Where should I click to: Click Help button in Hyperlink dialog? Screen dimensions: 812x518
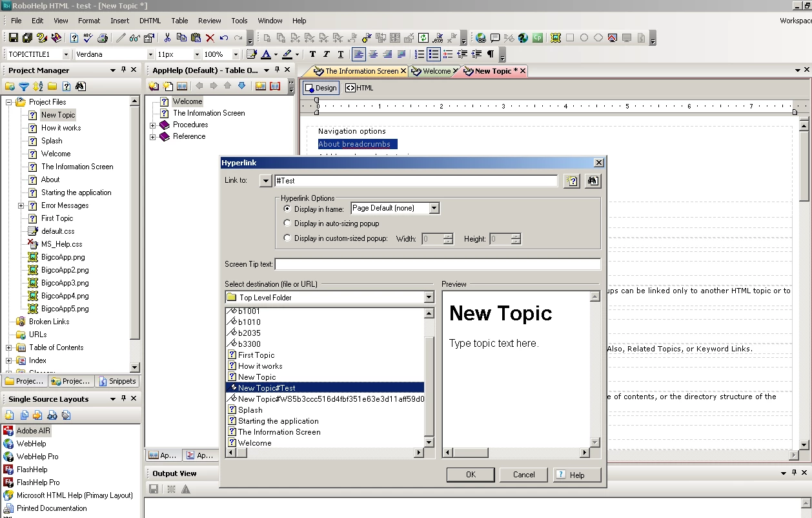(x=576, y=475)
